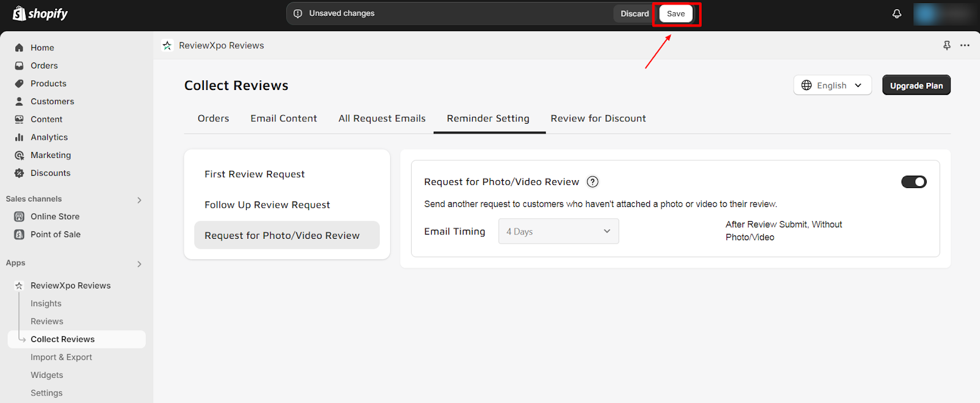
Task: Click the Shopify logo
Action: (40, 13)
